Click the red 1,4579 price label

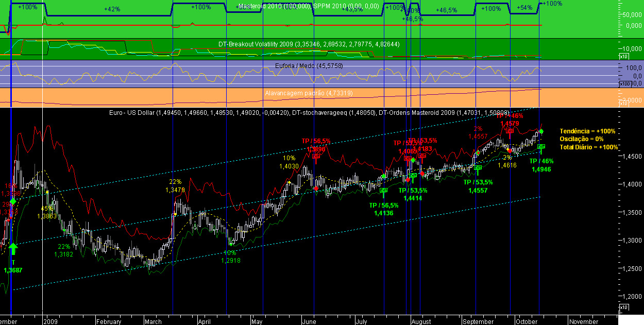tap(510, 123)
